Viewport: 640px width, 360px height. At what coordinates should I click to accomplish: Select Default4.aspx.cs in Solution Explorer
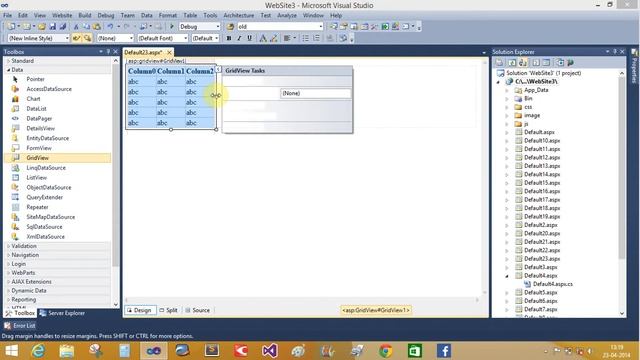click(x=552, y=284)
